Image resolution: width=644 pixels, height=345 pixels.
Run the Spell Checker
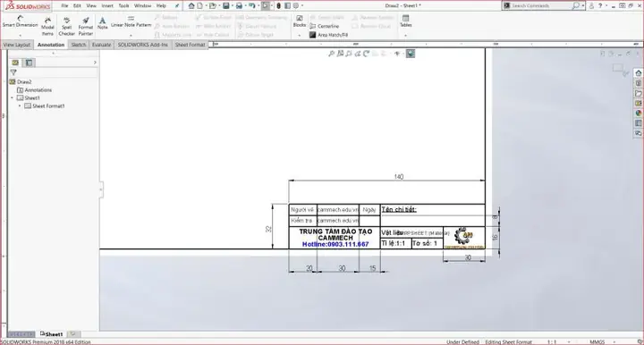66,27
